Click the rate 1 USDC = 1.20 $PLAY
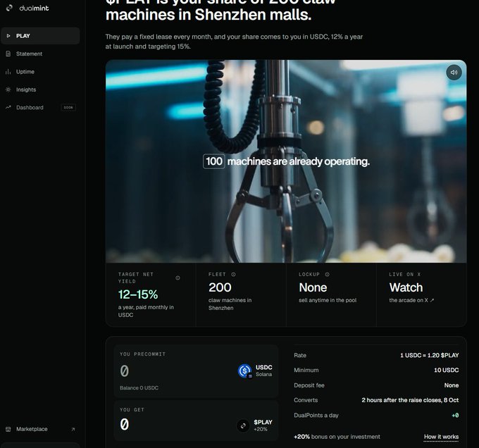This screenshot has height=448, width=479. [x=430, y=355]
